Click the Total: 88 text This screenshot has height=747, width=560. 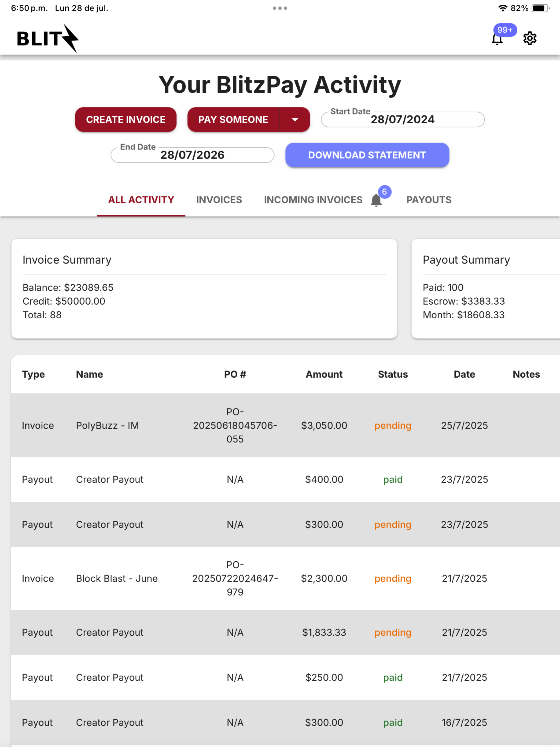click(42, 315)
